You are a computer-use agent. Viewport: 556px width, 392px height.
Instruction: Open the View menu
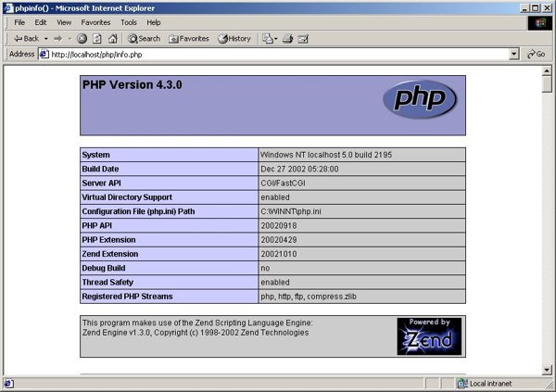pos(64,22)
